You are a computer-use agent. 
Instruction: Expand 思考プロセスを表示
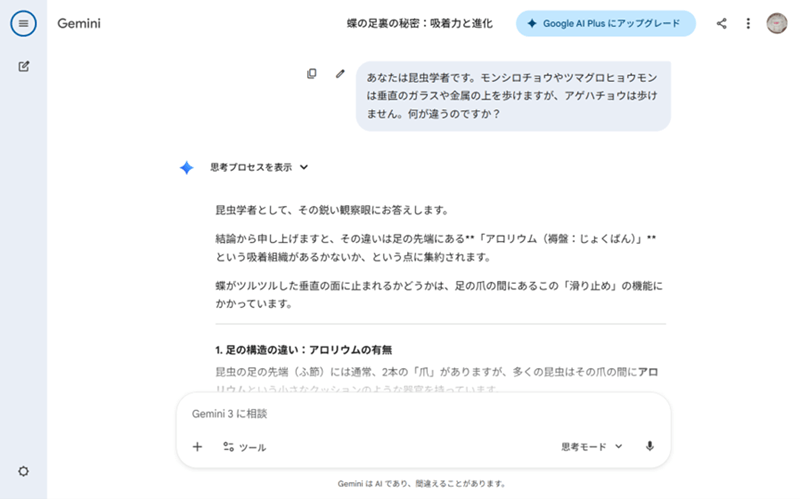point(259,168)
